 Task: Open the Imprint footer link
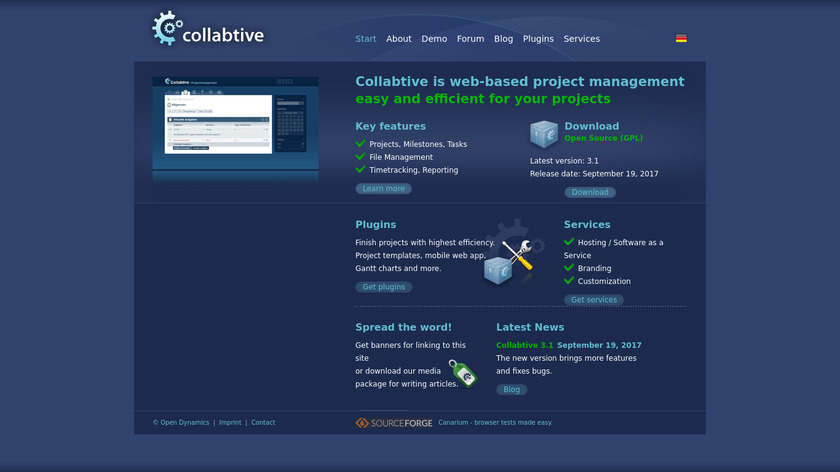[230, 423]
